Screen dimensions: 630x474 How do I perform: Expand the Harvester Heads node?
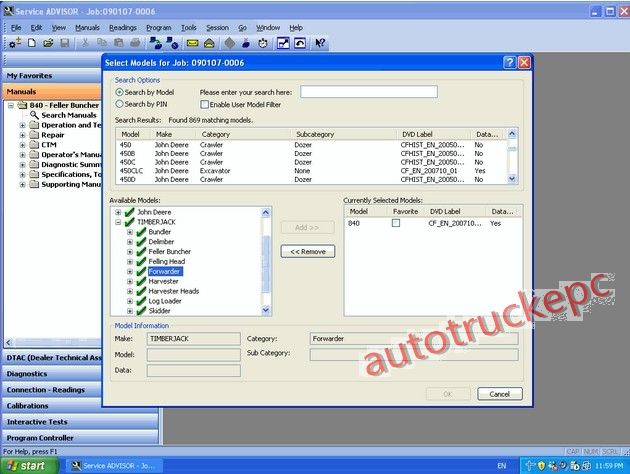130,291
